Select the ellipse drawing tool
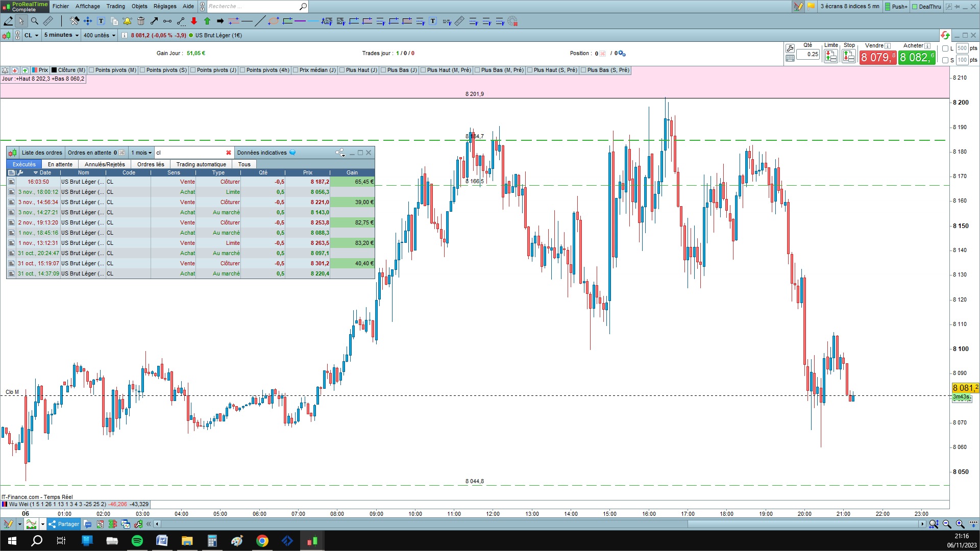This screenshot has width=980, height=551. [274, 21]
